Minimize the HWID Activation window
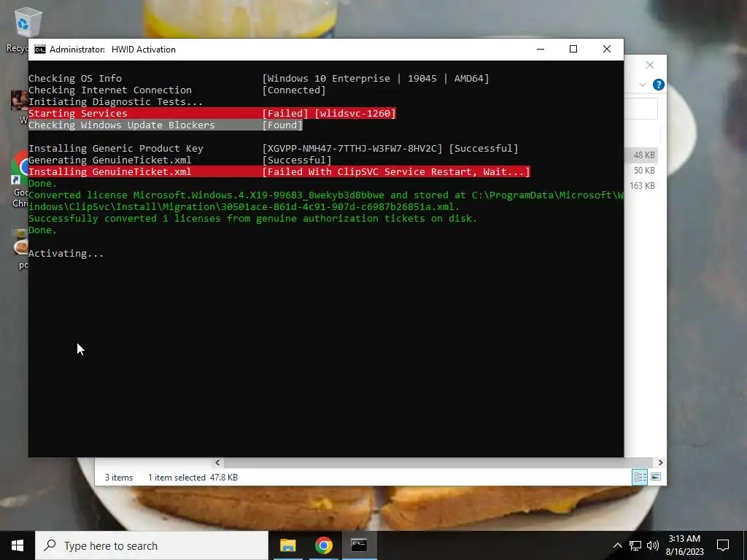This screenshot has height=560, width=747. coord(541,49)
